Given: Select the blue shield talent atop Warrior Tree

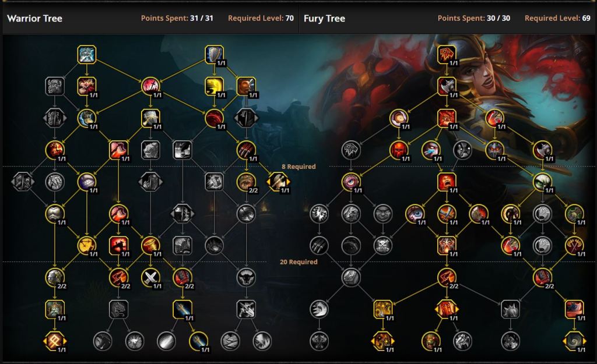Looking at the screenshot, I should pos(214,54).
